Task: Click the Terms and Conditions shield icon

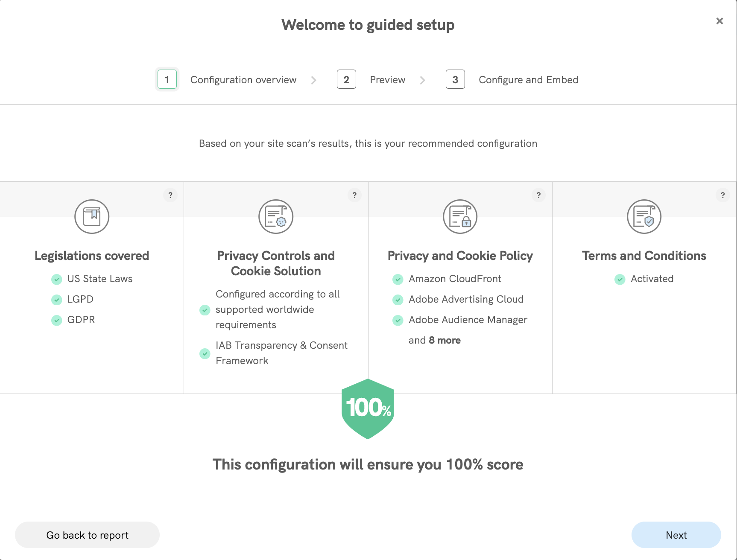Action: click(x=644, y=216)
